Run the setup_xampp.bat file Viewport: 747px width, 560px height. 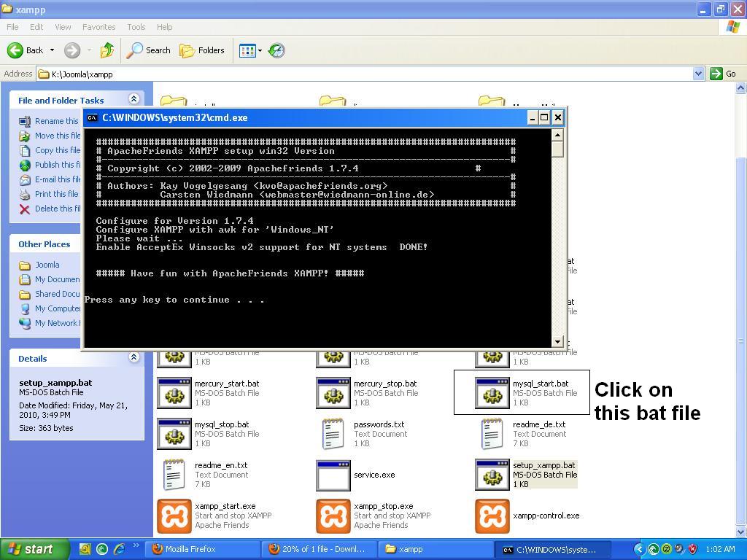tap(493, 475)
